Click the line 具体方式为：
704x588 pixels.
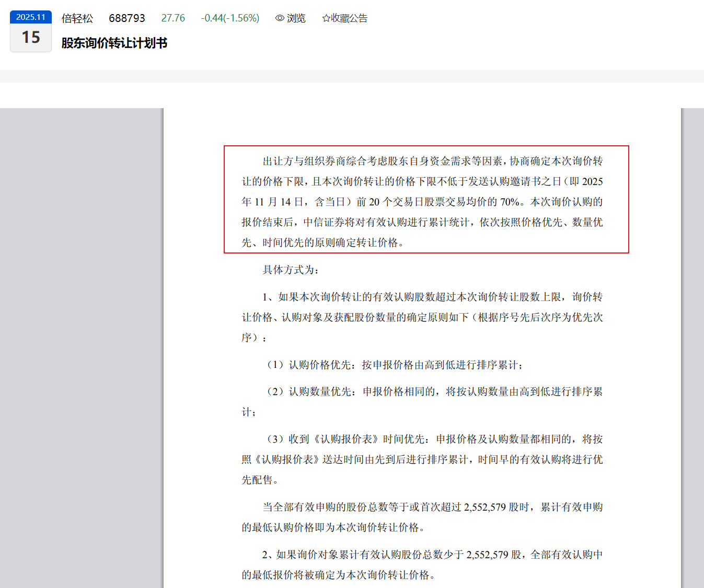pos(291,270)
